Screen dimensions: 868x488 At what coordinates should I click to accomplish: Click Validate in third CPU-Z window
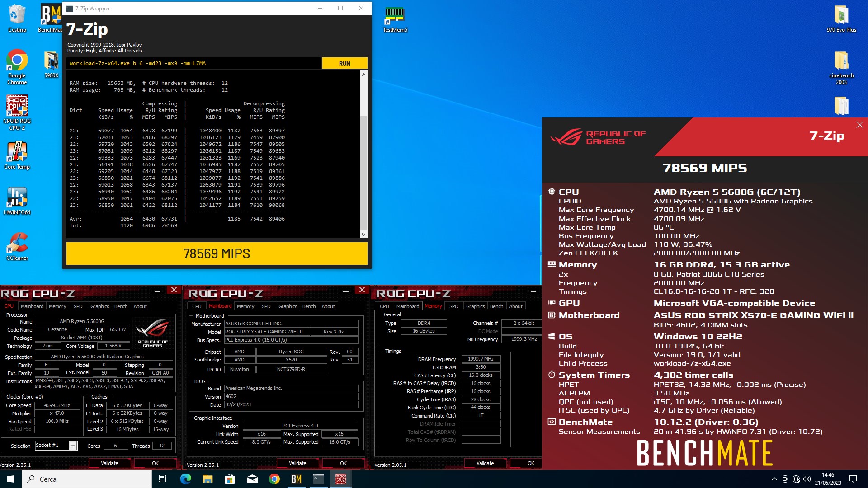[x=485, y=463]
